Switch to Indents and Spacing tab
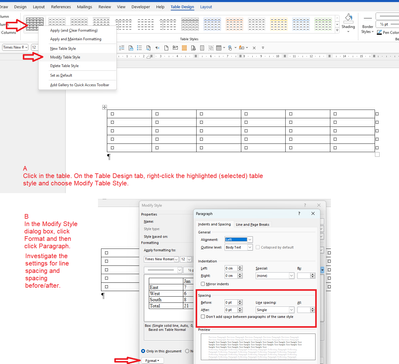 (214, 224)
